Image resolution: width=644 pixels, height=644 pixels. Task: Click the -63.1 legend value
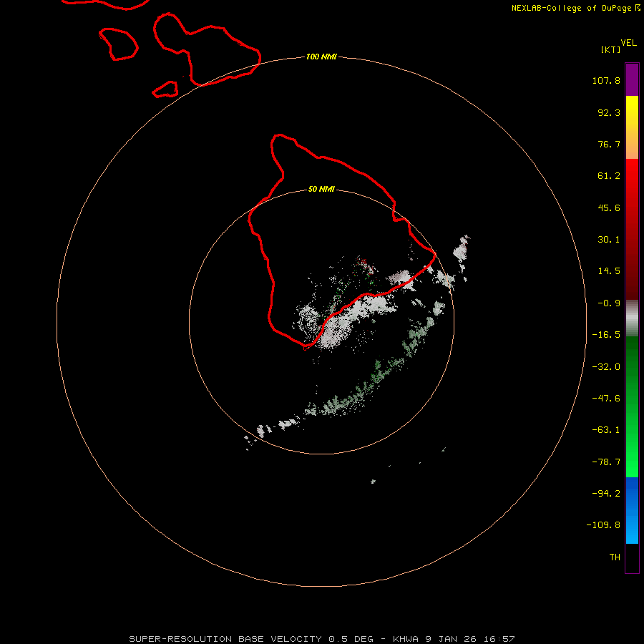point(606,430)
